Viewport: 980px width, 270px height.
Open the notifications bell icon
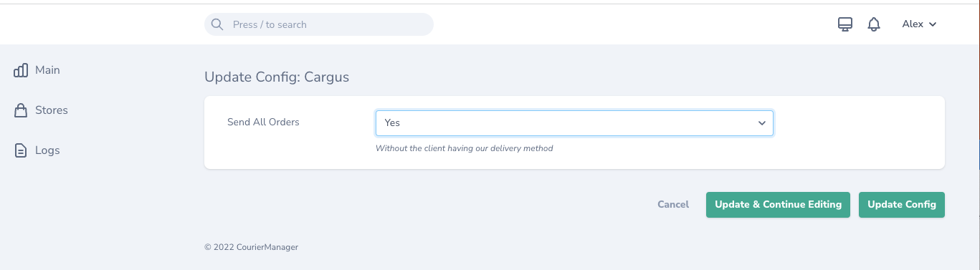coord(873,24)
